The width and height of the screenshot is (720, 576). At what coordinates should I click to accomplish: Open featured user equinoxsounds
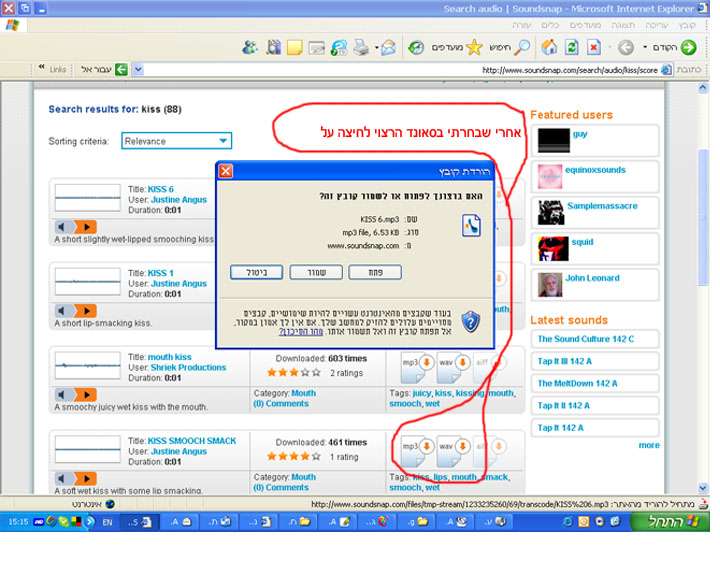(x=595, y=170)
